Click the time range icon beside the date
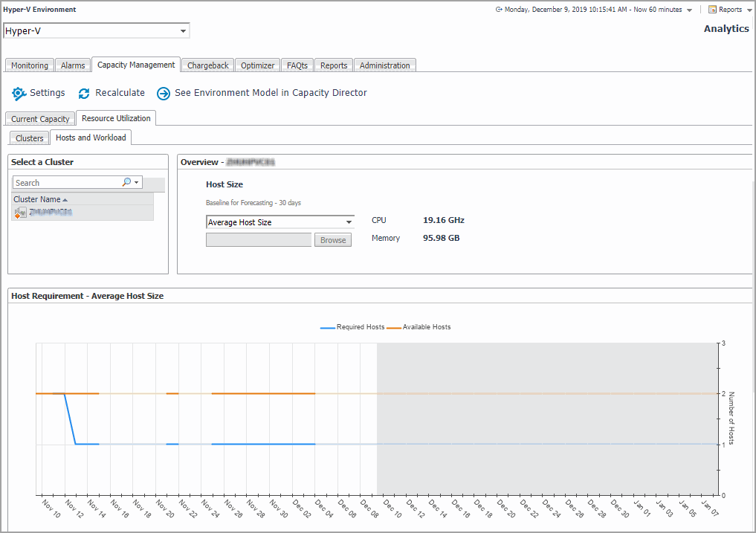The image size is (756, 533). [x=498, y=10]
